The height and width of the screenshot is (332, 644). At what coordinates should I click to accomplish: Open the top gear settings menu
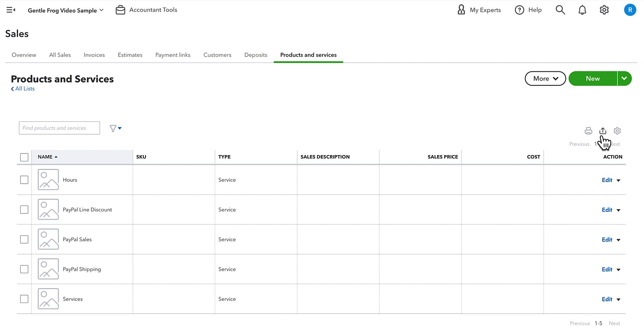(604, 10)
